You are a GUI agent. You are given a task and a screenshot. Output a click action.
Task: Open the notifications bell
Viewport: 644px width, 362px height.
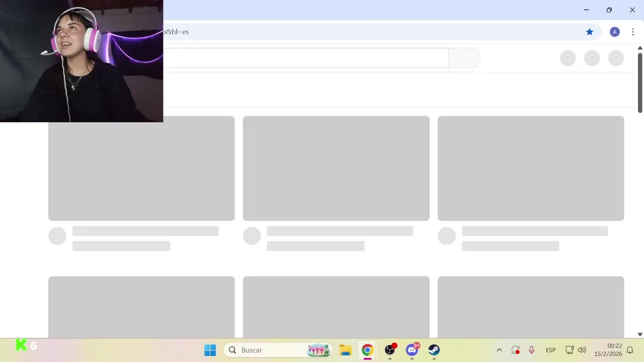[x=630, y=350]
